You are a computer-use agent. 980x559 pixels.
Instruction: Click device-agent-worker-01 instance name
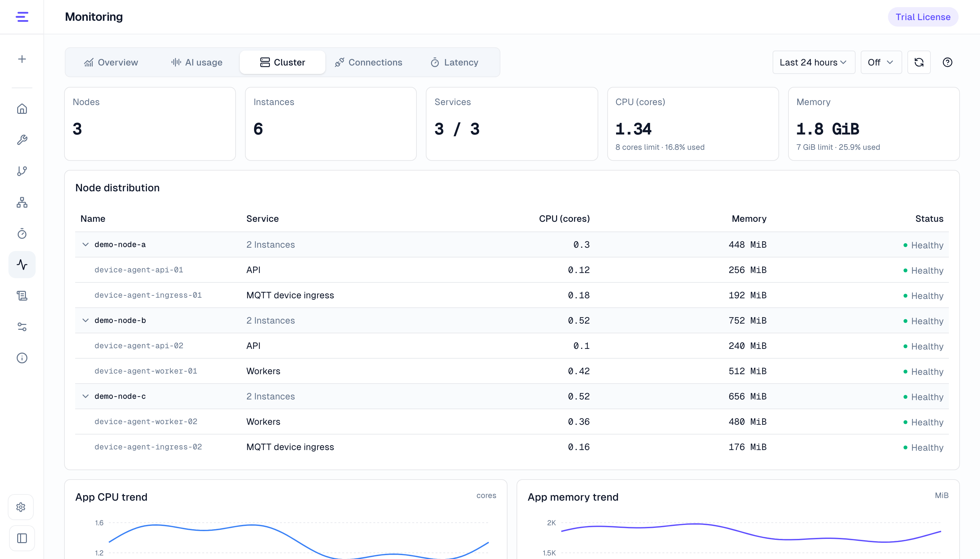146,371
